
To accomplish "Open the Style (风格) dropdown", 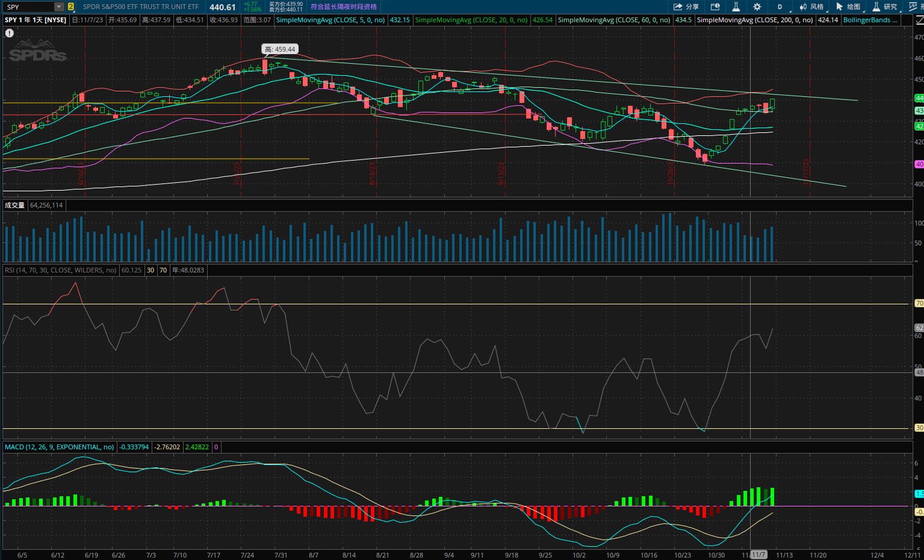I will click(812, 7).
